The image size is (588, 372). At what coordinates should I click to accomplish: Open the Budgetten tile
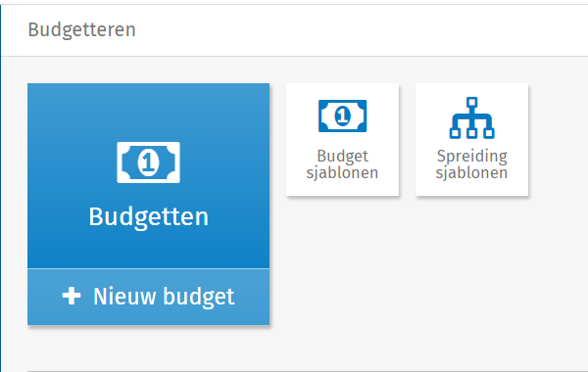click(149, 175)
